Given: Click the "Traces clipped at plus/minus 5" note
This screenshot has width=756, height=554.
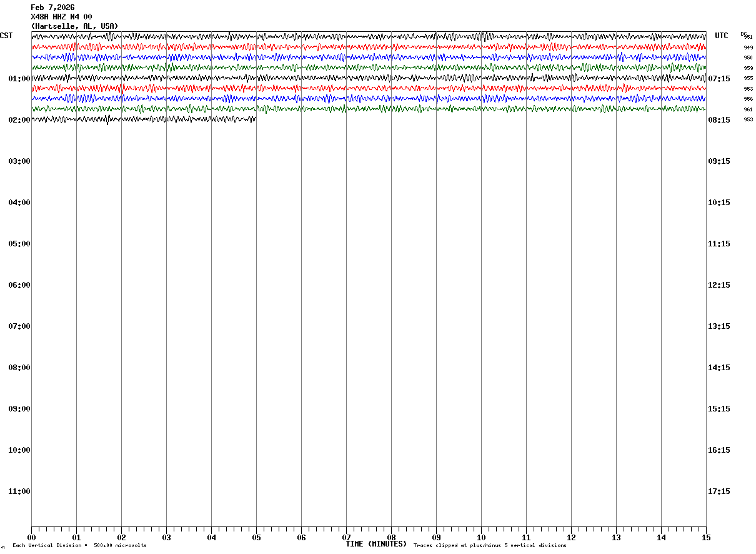Looking at the screenshot, I should pyautogui.click(x=490, y=546).
